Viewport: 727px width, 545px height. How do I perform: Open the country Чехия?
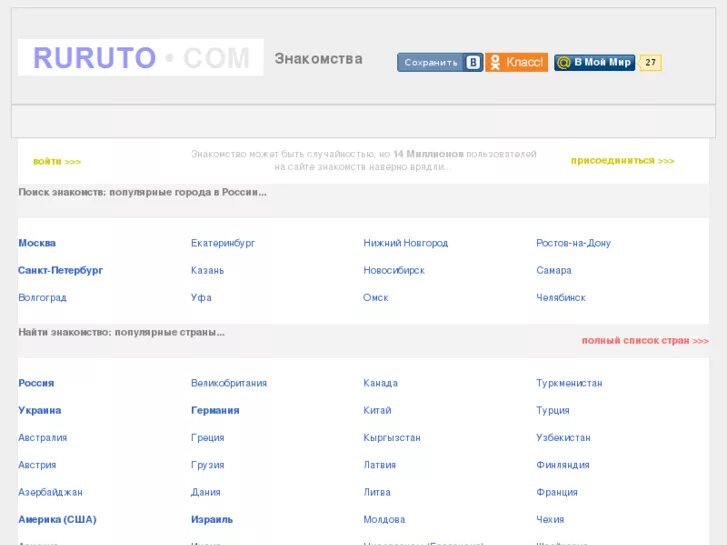(x=550, y=519)
